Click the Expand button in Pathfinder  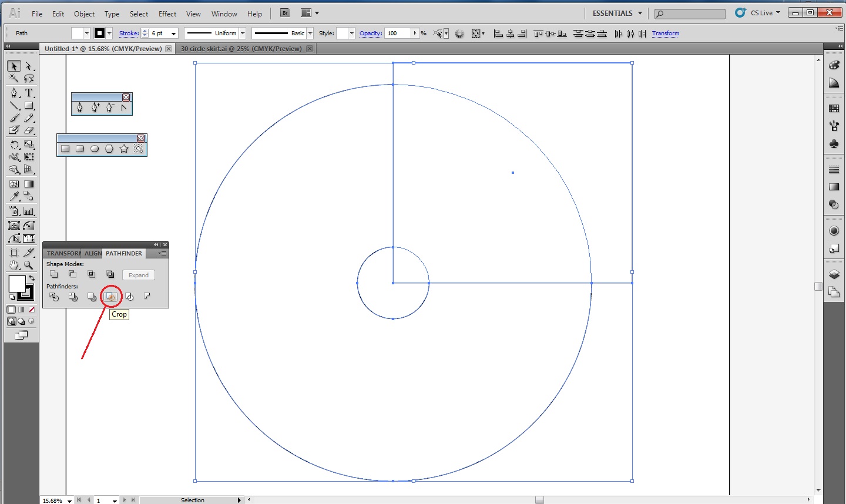click(139, 275)
